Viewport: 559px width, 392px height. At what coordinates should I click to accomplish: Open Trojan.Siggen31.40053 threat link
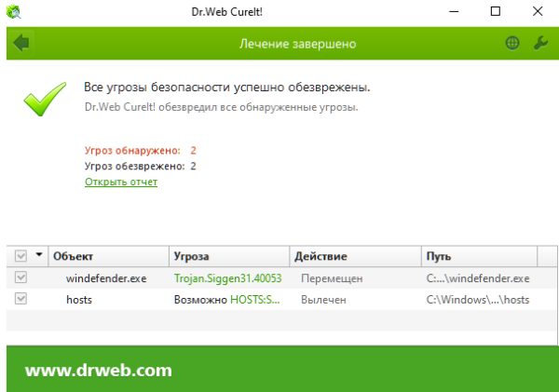click(x=228, y=278)
